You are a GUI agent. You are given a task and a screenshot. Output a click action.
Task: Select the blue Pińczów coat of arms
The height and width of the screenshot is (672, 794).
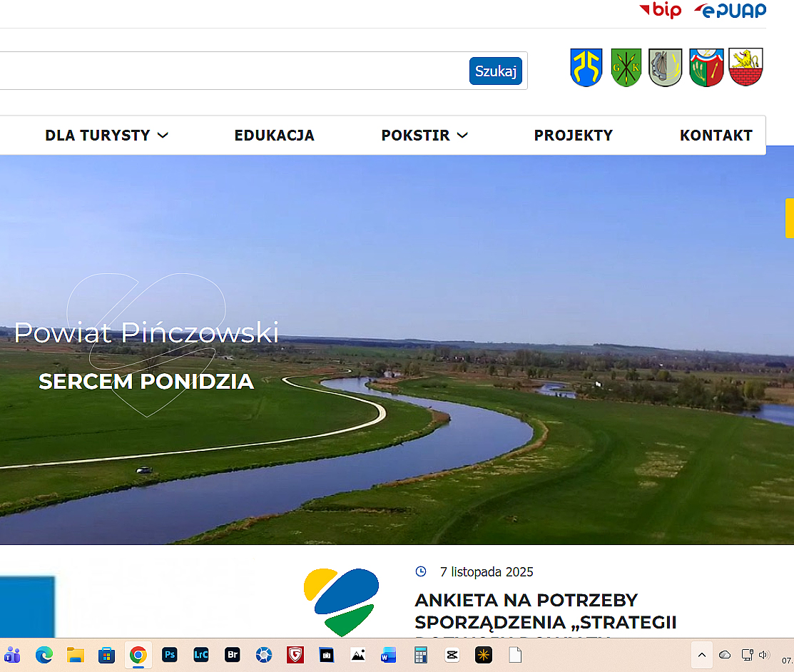586,67
